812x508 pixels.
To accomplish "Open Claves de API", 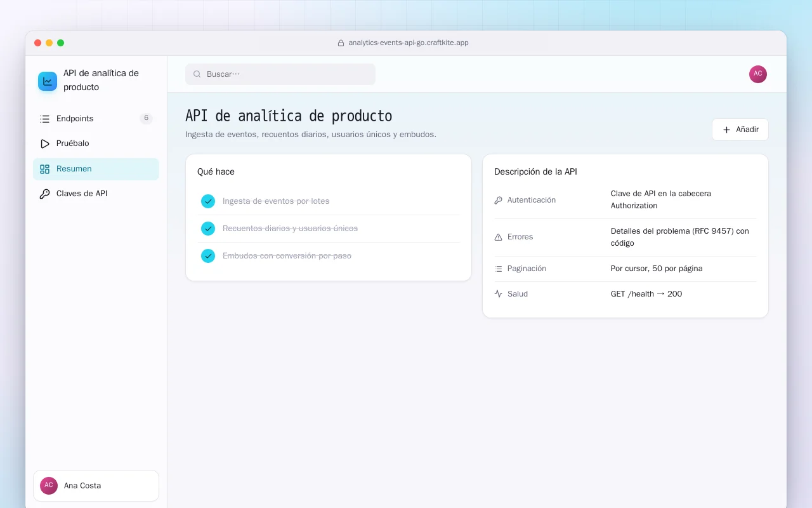I will (x=96, y=194).
